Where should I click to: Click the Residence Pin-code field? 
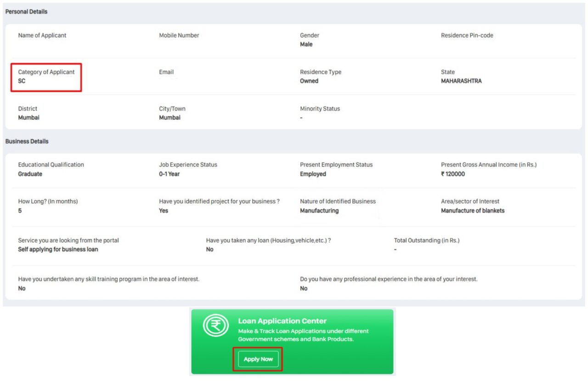point(467,36)
